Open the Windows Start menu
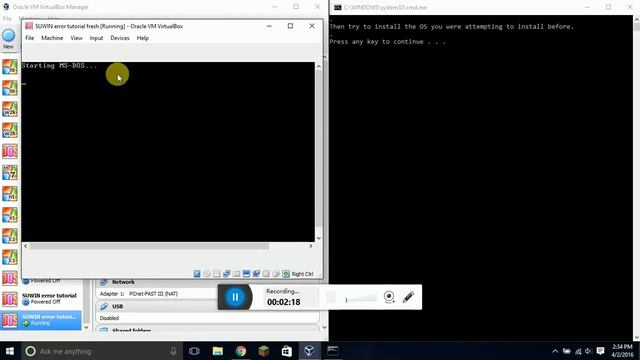 [10, 351]
